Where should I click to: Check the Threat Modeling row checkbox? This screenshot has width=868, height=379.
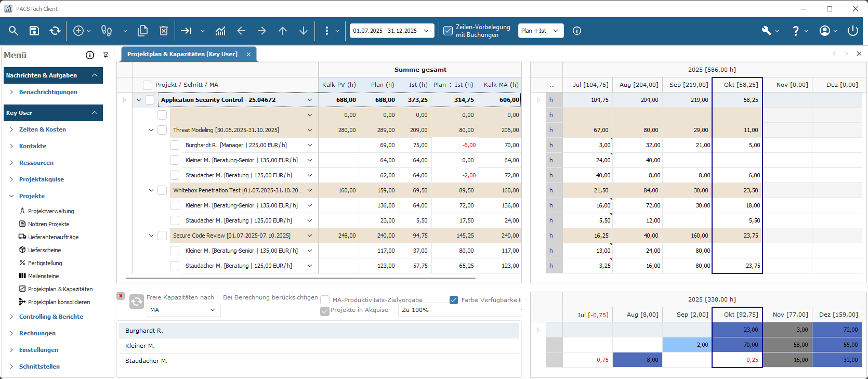pos(162,130)
